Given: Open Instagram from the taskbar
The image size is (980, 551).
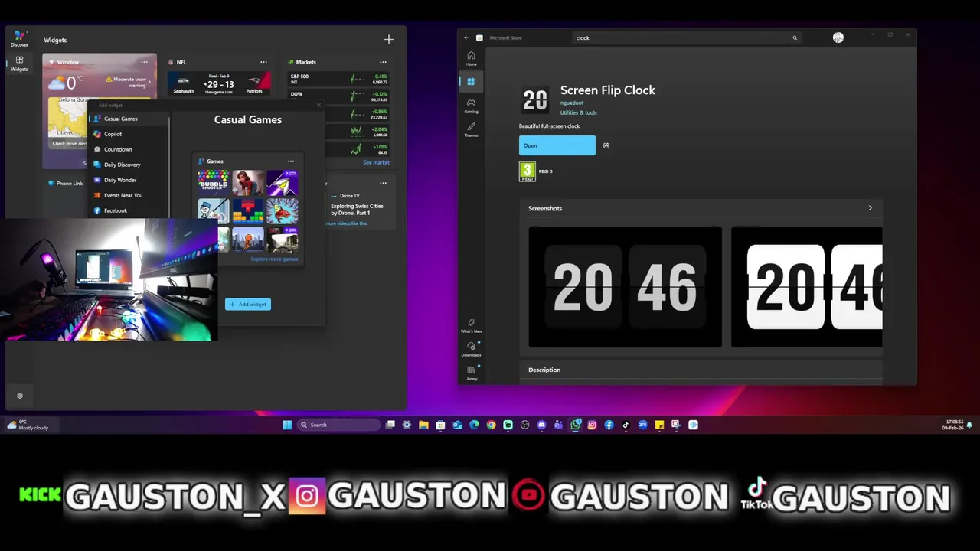Looking at the screenshot, I should tap(592, 425).
